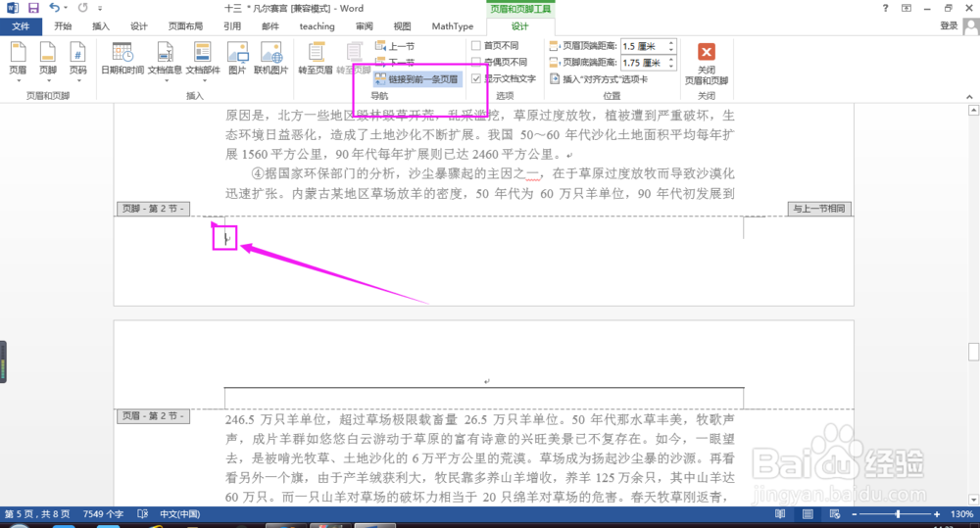Screen dimensions: 980x528
Task: Insert page number with 页码 icon
Action: (78, 53)
